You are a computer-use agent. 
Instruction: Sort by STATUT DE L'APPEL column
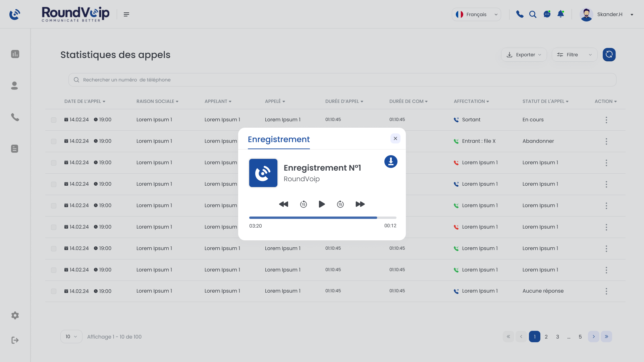point(545,101)
